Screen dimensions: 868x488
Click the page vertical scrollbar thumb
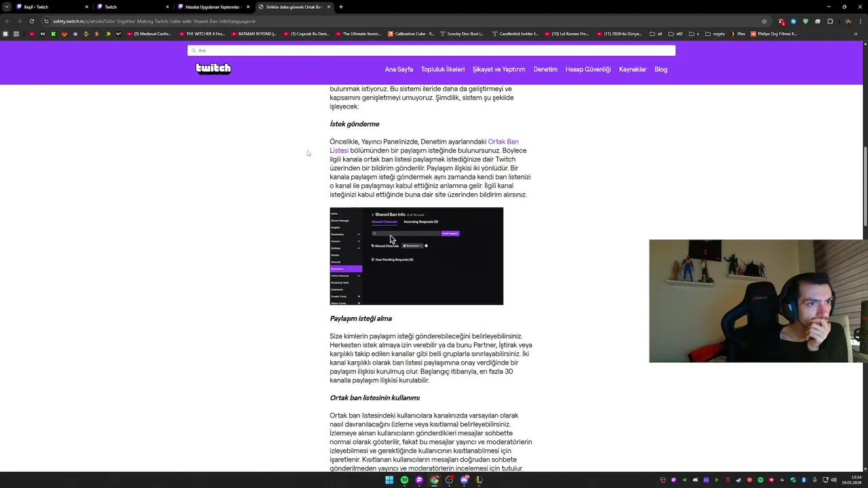865,187
